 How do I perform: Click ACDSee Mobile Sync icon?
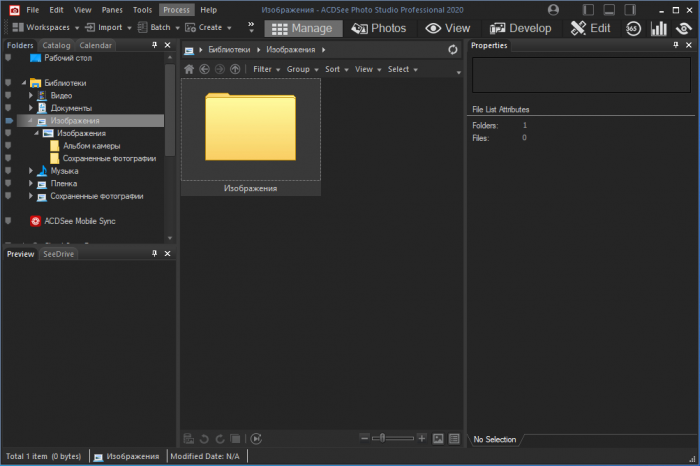click(35, 220)
